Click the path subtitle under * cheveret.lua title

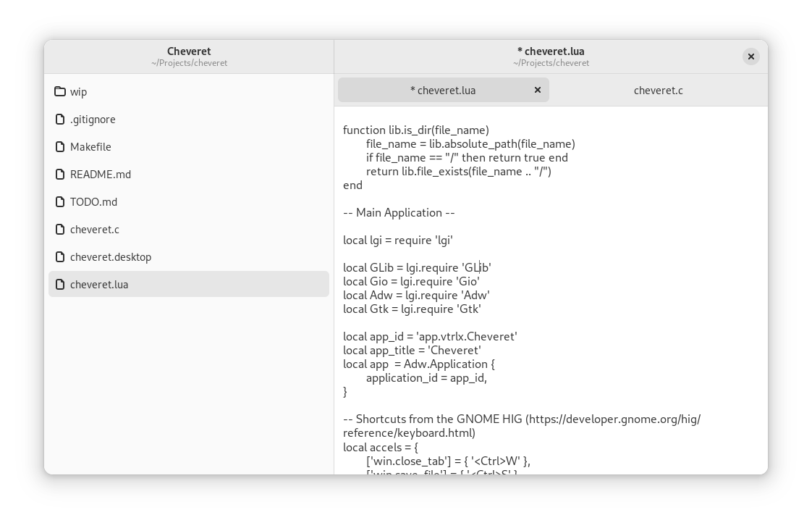pyautogui.click(x=551, y=63)
